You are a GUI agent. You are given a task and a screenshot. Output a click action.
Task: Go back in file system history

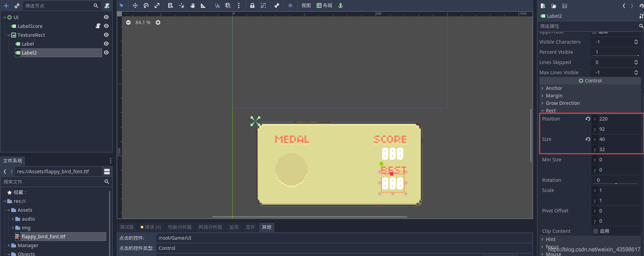pyautogui.click(x=5, y=172)
